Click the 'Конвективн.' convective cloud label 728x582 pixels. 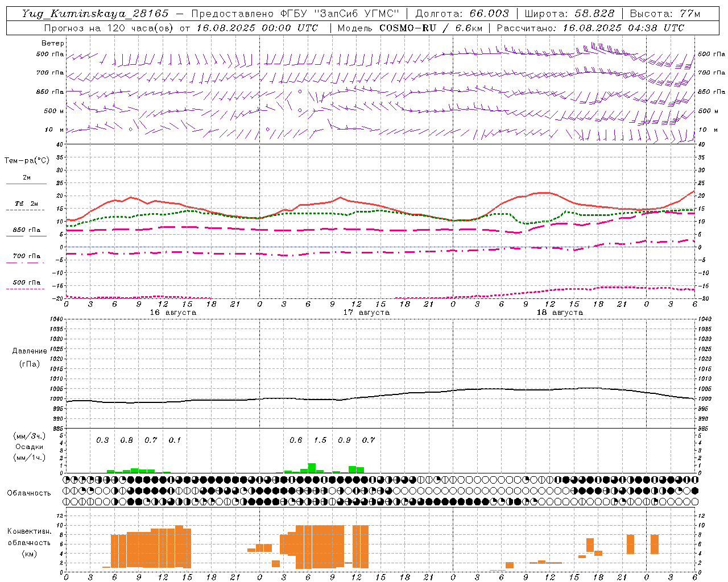[30, 531]
